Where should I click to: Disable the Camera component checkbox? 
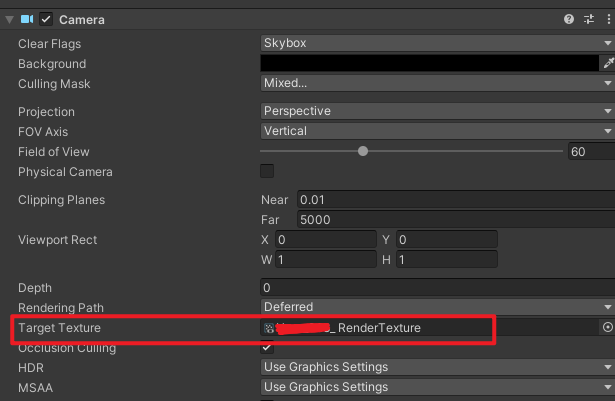coord(46,19)
